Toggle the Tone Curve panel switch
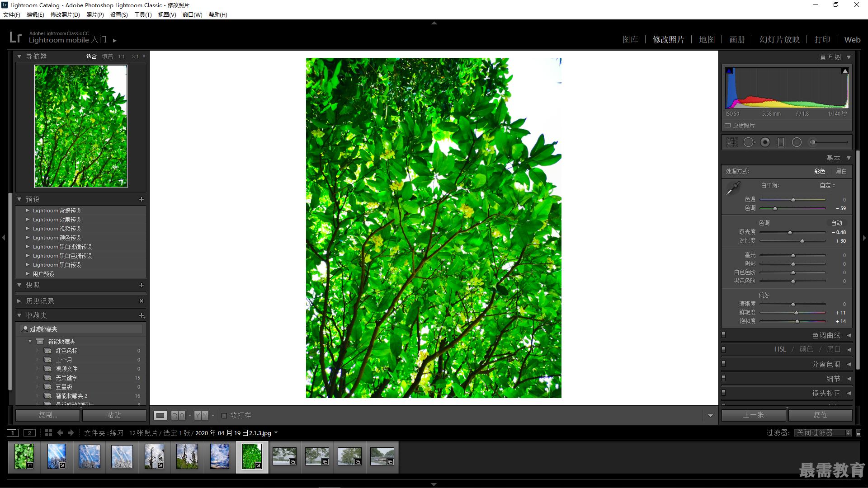 (724, 335)
